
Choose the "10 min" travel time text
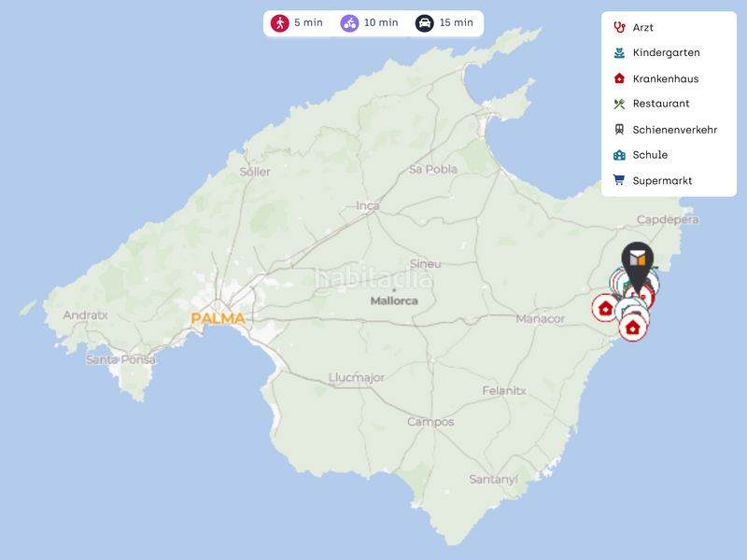coord(381,22)
